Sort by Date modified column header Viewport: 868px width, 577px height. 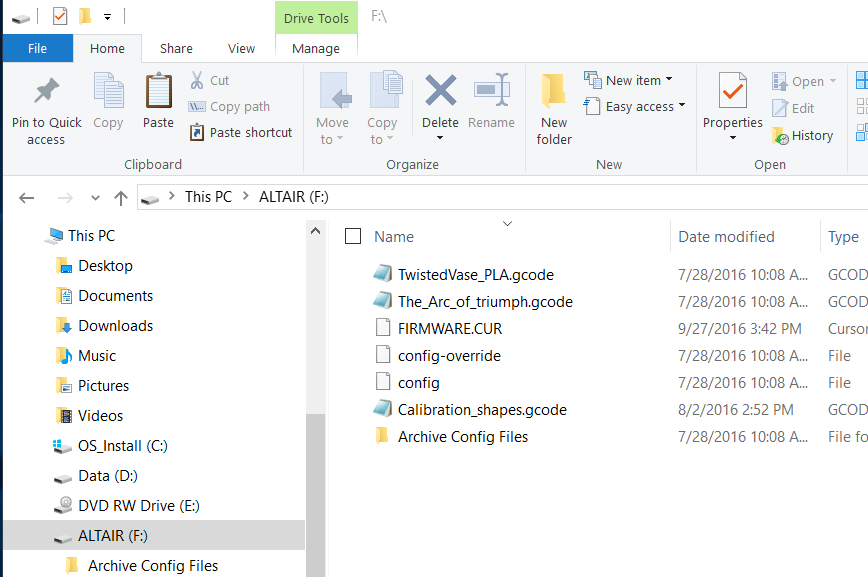[x=726, y=236]
